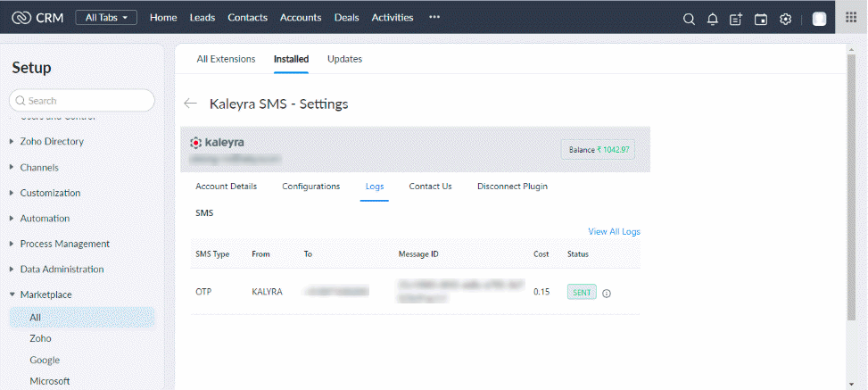Switch to the Updates tab
The width and height of the screenshot is (868, 390).
(x=344, y=59)
